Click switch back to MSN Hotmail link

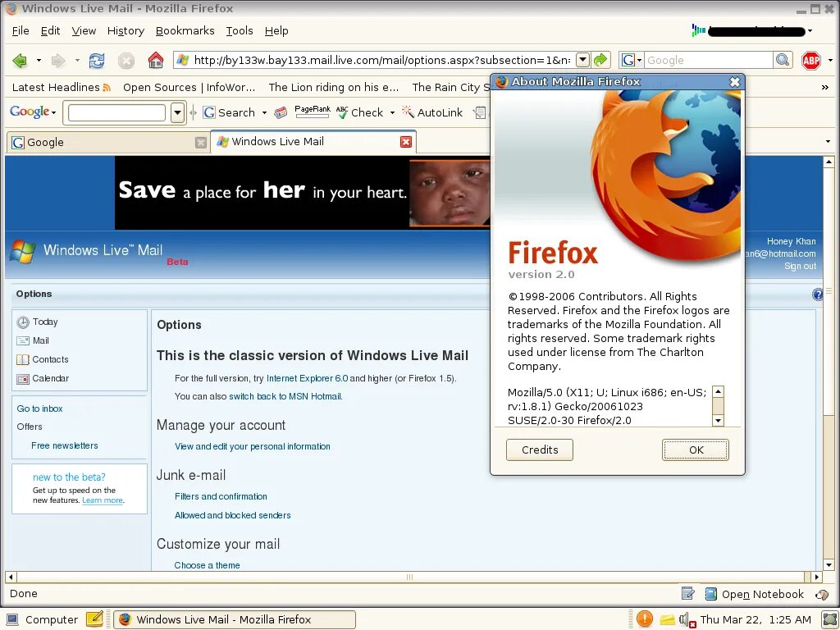coord(285,396)
